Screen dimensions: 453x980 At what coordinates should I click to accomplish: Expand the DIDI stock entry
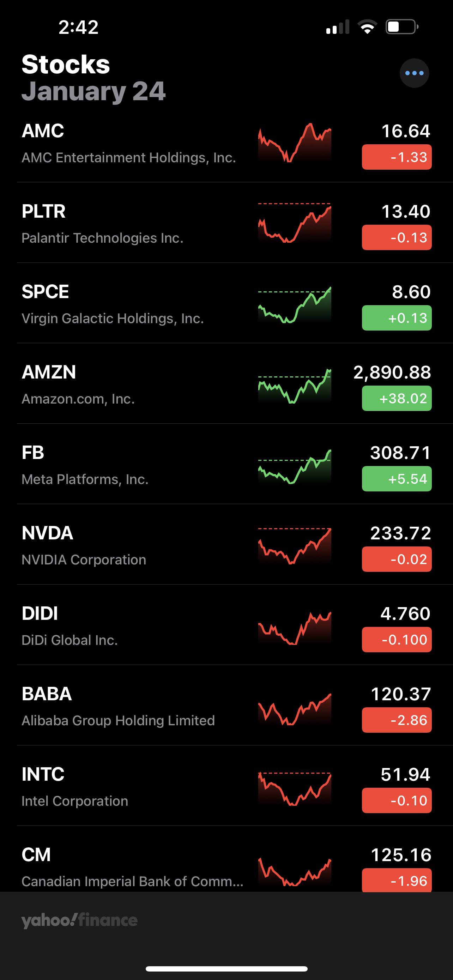point(133,626)
